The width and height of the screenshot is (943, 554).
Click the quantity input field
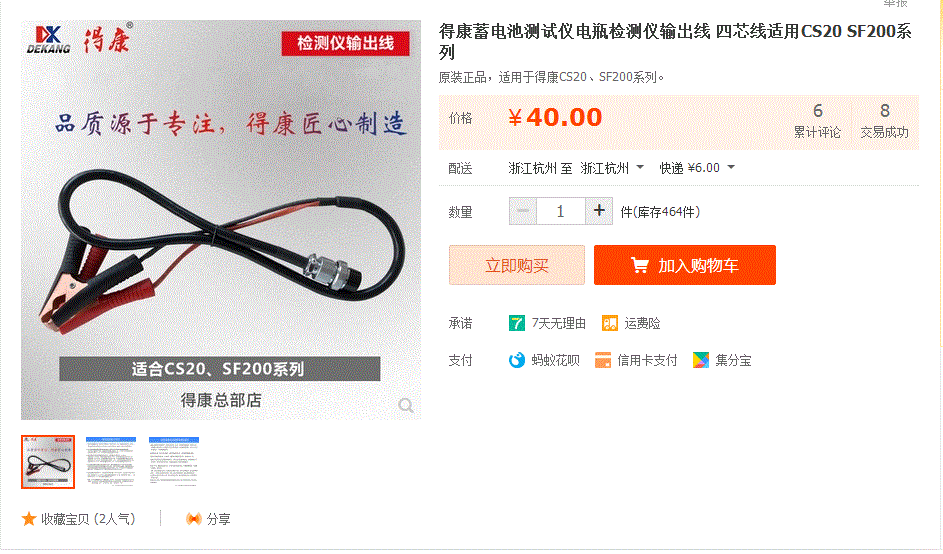coord(561,211)
